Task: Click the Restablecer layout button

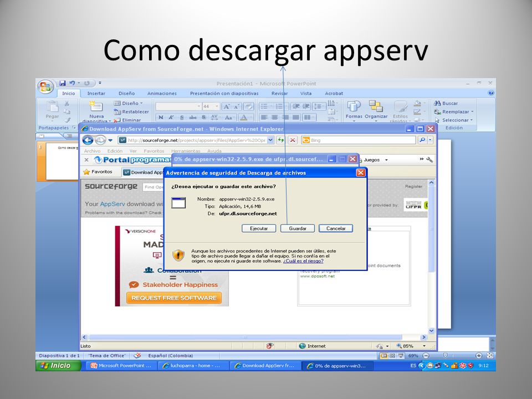Action: pyautogui.click(x=132, y=111)
